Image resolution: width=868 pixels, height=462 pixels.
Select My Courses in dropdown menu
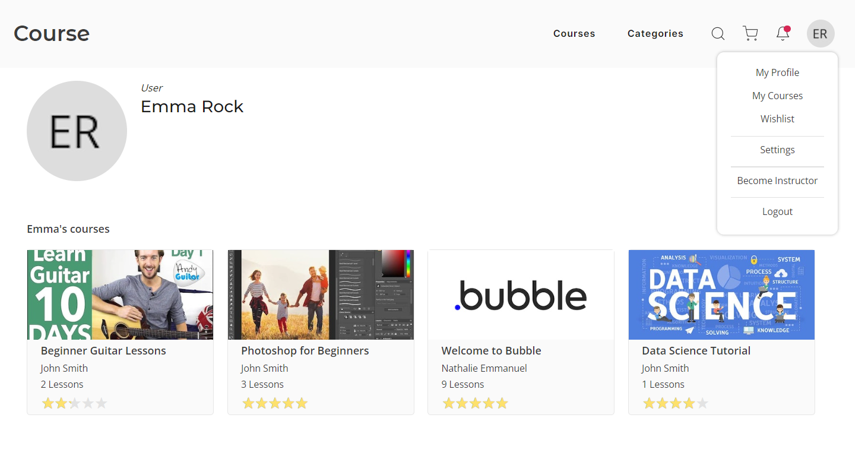(x=777, y=96)
